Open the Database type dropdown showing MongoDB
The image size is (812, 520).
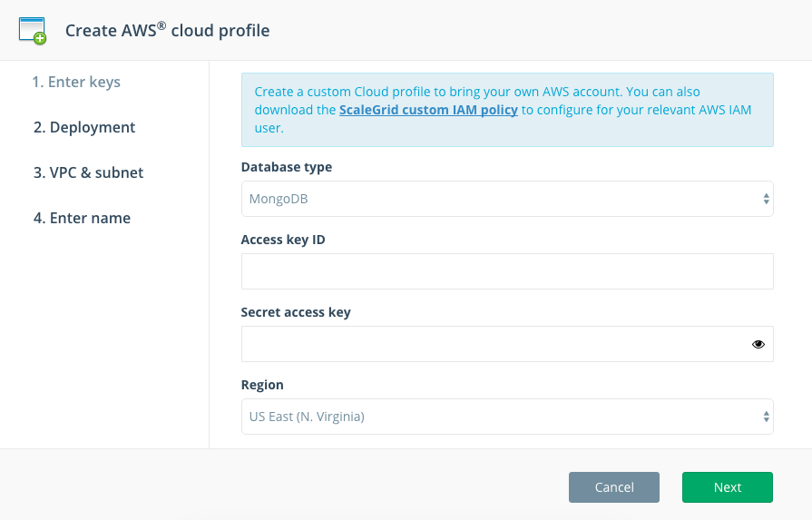(x=507, y=199)
